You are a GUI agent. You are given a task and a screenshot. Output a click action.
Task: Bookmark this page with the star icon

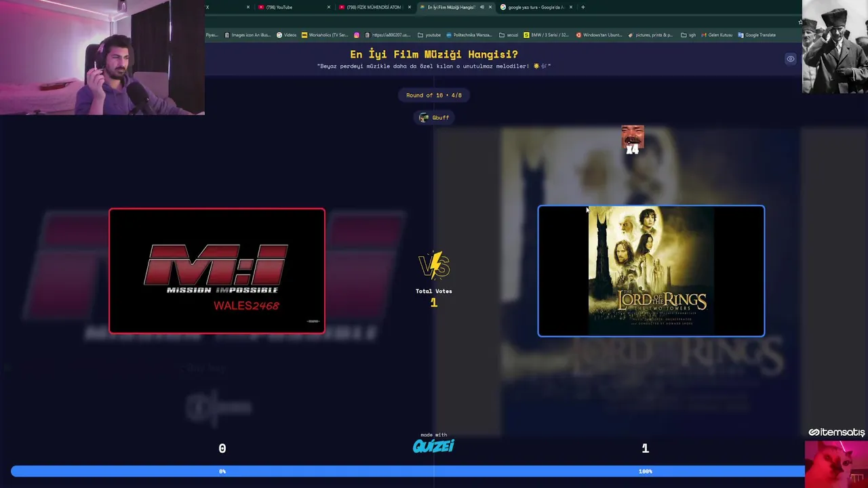point(800,22)
